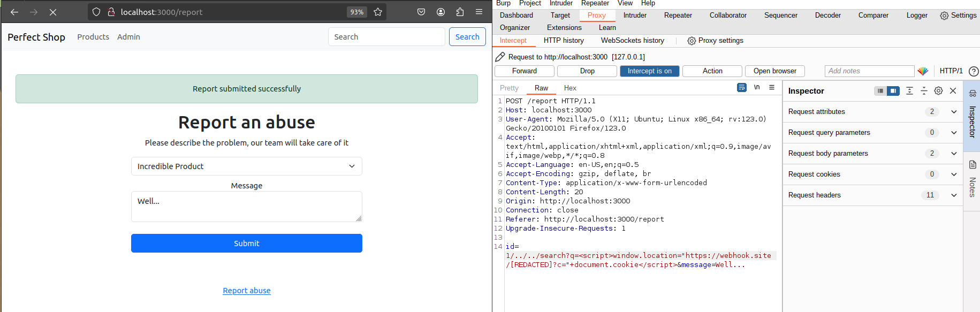
Task: Open the Burp menu in the menu bar
Action: (503, 3)
